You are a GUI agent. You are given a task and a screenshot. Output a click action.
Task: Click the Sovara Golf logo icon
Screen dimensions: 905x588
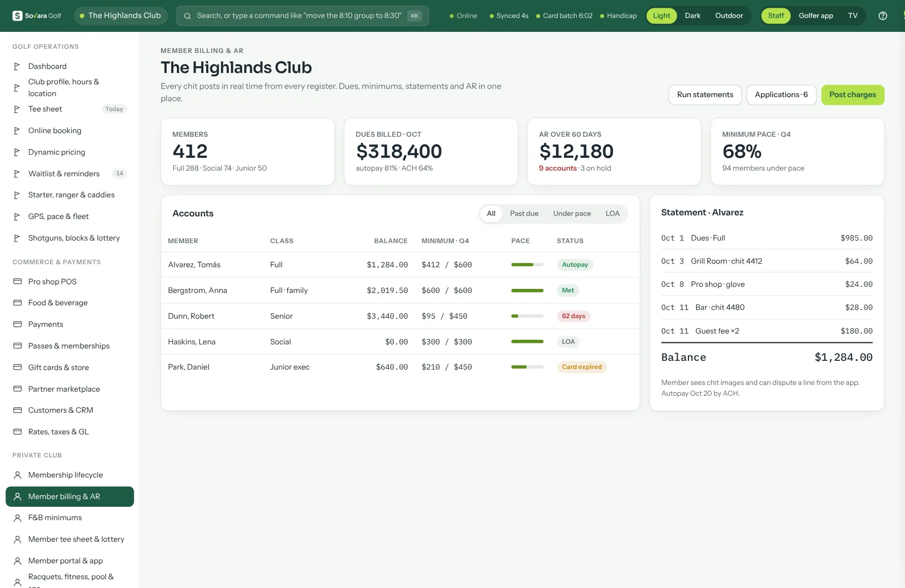(x=17, y=15)
